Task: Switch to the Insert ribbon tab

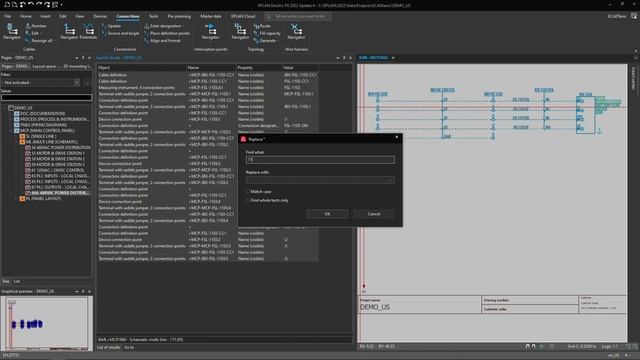Action: [x=45, y=16]
